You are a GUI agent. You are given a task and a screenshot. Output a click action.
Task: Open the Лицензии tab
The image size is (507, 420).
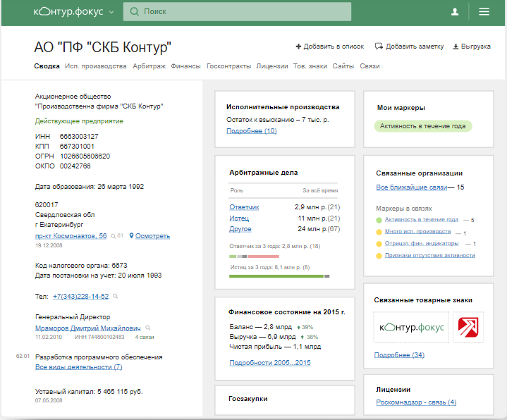tap(272, 66)
